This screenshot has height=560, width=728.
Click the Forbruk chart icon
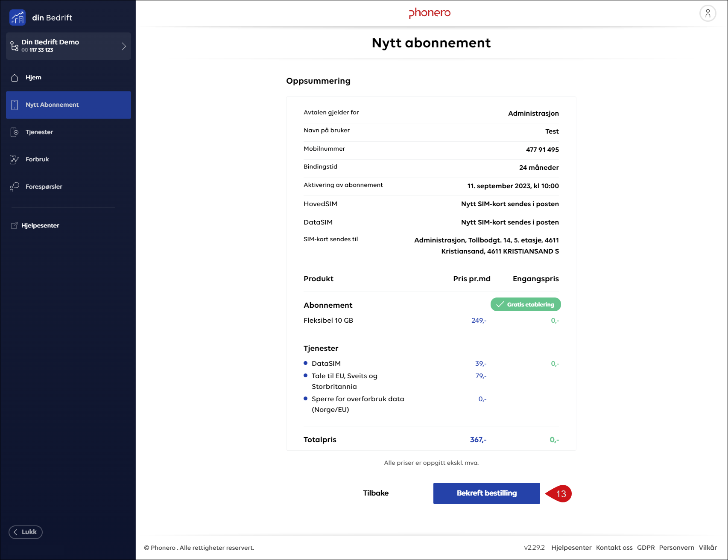pyautogui.click(x=15, y=160)
